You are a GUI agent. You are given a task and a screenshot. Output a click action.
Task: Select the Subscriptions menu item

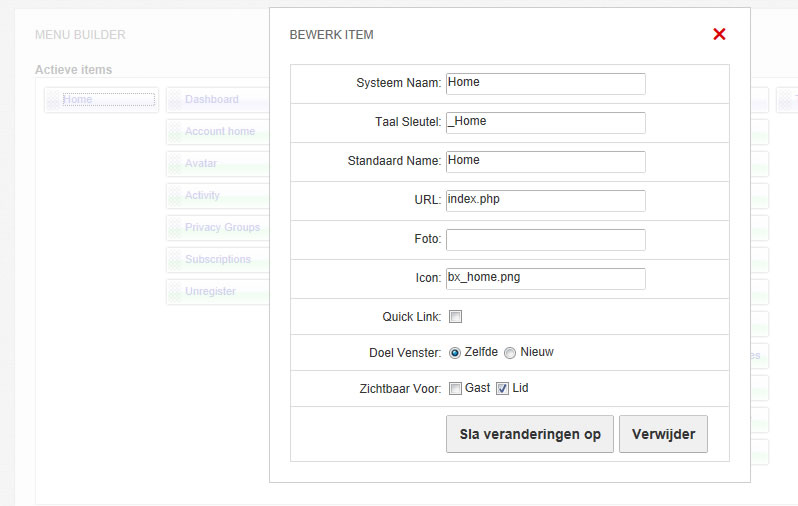pos(218,260)
